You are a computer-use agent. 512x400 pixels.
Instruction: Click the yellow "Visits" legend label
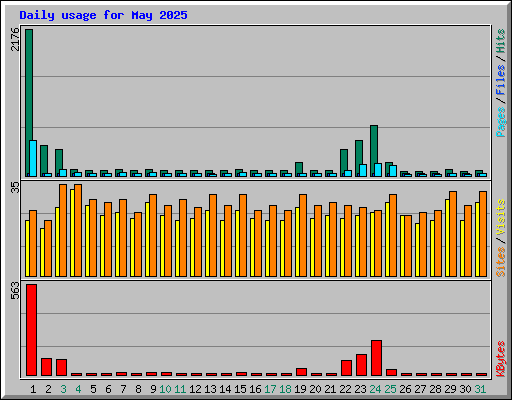[x=500, y=217]
